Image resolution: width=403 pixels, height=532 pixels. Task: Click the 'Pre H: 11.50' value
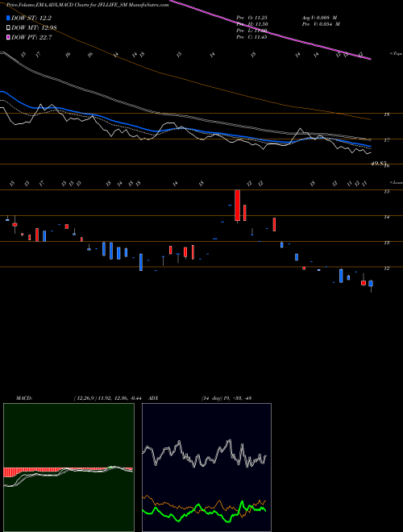pos(251,24)
